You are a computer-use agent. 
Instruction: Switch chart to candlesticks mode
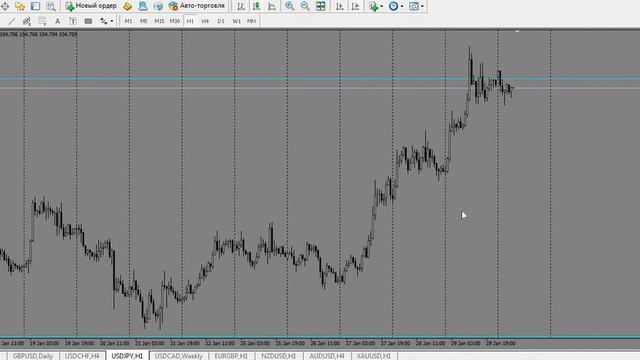tap(256, 6)
